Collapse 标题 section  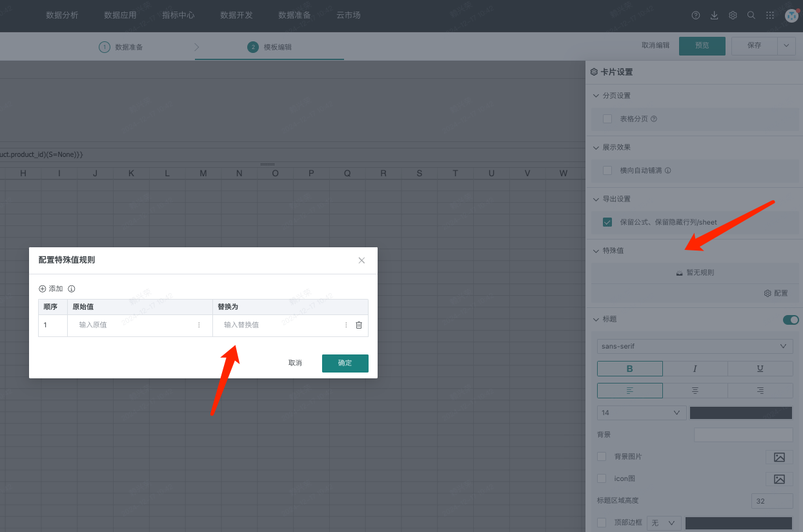coord(596,319)
